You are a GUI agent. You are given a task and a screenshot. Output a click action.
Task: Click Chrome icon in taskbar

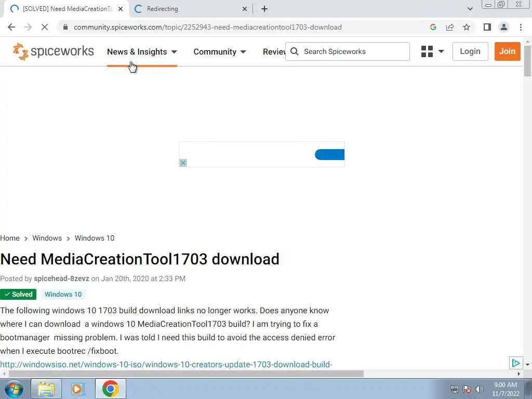(110, 389)
